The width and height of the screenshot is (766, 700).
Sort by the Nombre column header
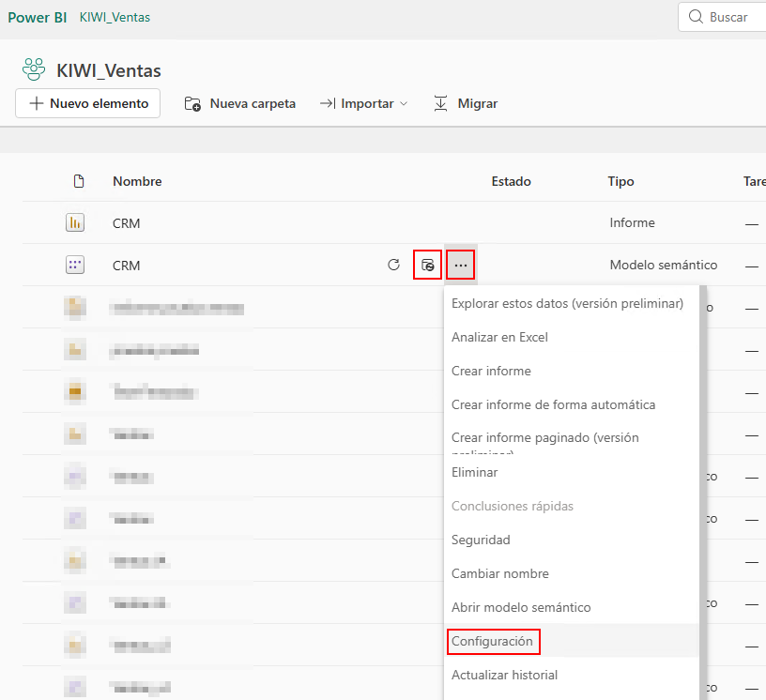137,181
